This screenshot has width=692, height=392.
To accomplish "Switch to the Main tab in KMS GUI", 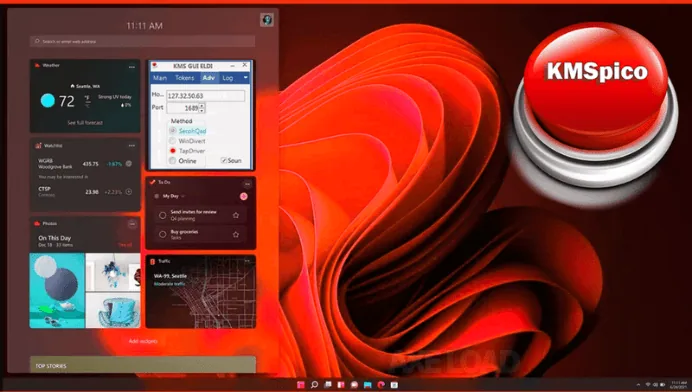I will coord(160,78).
